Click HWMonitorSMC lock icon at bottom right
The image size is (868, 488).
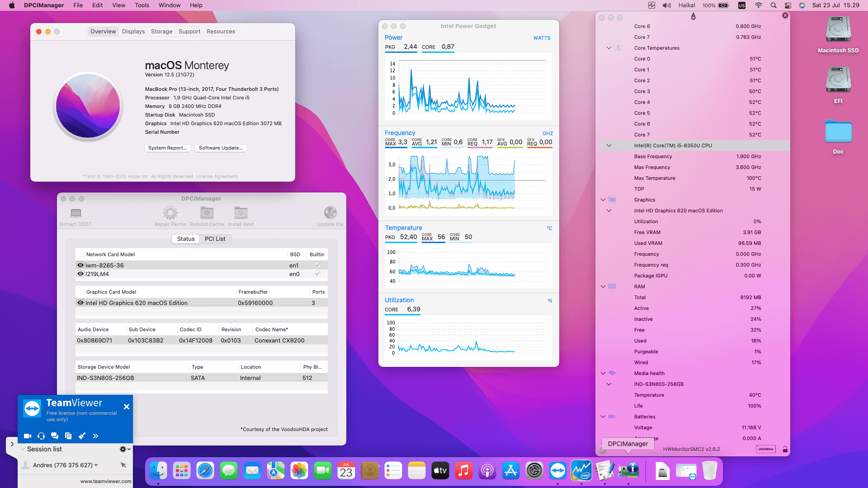click(x=785, y=449)
